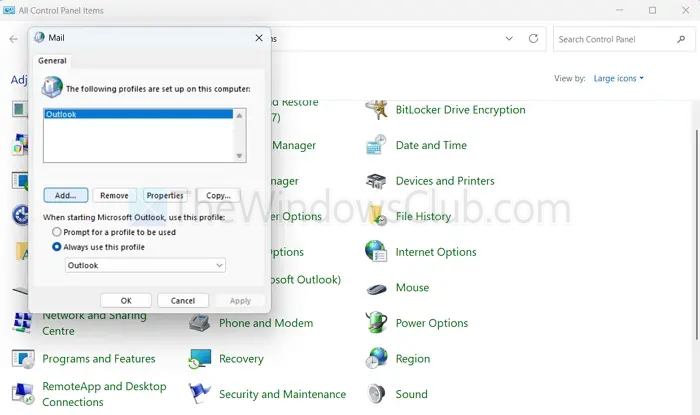Screen dimensions: 700x415
Task: Open Devices and Printers icon
Action: [376, 181]
